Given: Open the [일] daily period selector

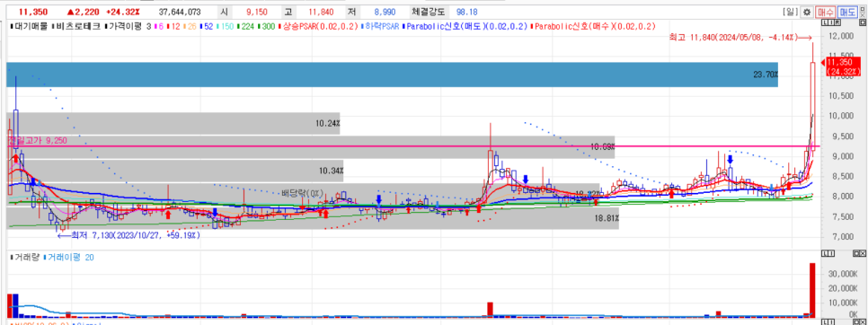Looking at the screenshot, I should pos(791,12).
